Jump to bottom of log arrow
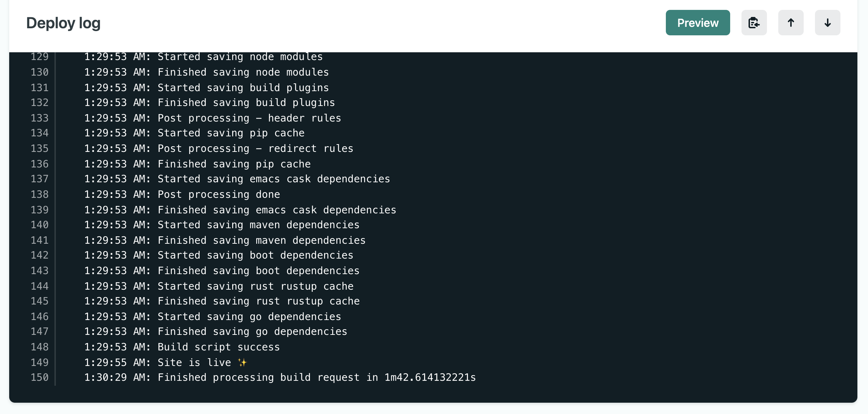The width and height of the screenshot is (868, 414). (x=827, y=23)
